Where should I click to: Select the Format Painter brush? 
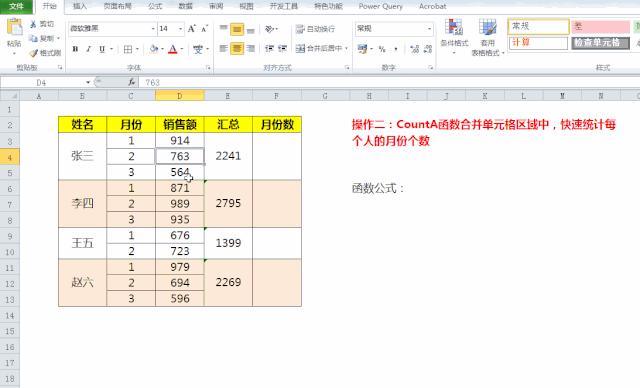coord(33,53)
